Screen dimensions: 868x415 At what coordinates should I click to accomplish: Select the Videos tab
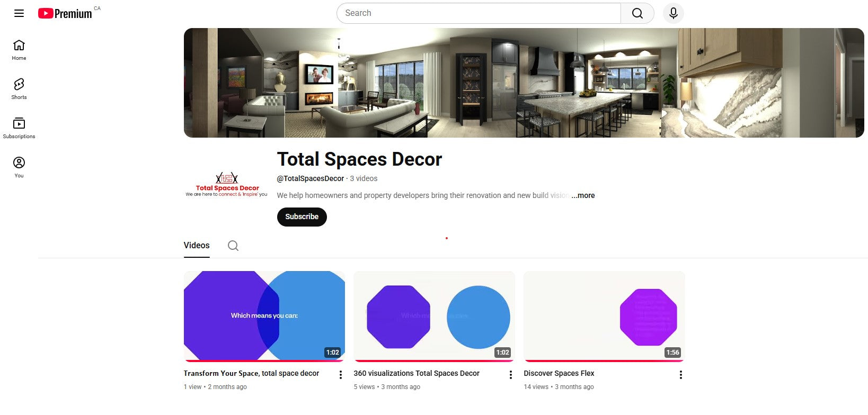[x=197, y=246]
